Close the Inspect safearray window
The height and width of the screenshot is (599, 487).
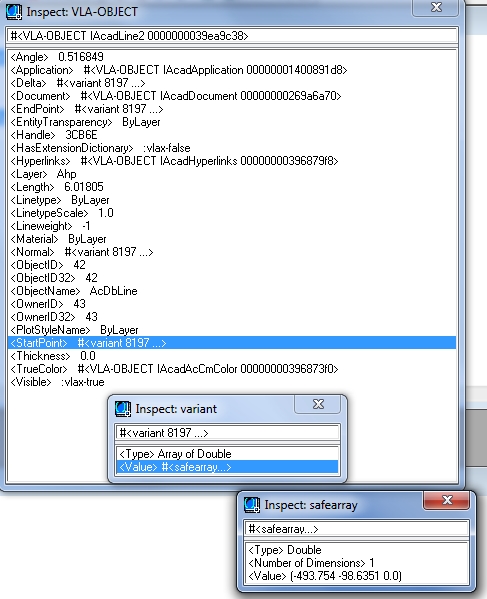point(446,500)
